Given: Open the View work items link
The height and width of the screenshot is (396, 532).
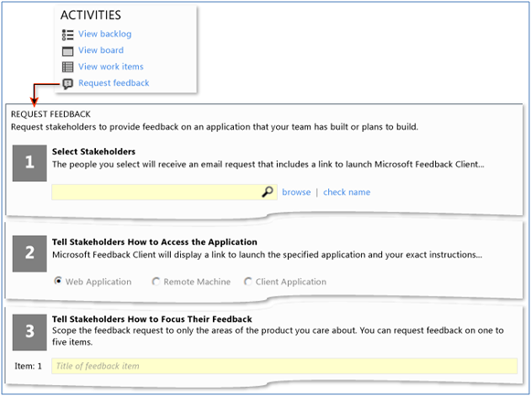Looking at the screenshot, I should (111, 67).
